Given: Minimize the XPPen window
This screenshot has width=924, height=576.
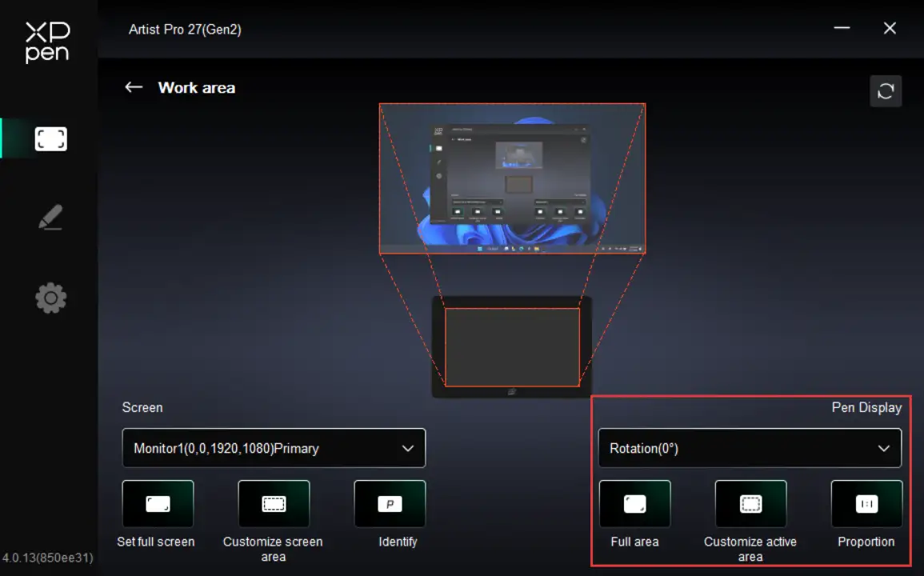Looking at the screenshot, I should tap(842, 28).
